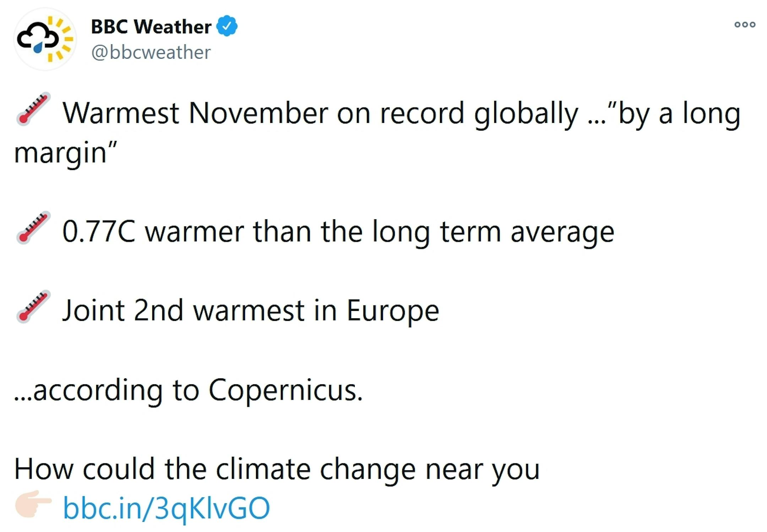Click the "...according to" text
The image size is (767, 532).
pyautogui.click(x=106, y=390)
